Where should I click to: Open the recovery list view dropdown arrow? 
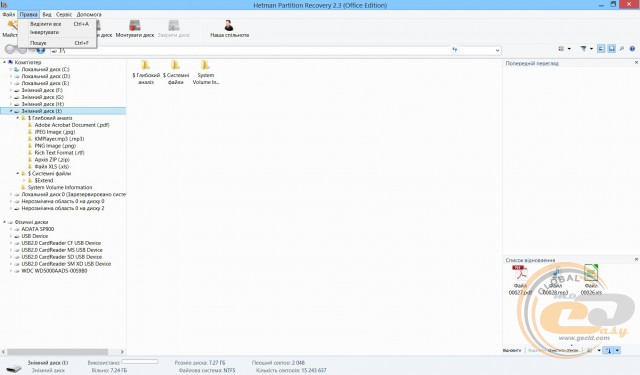tap(599, 350)
